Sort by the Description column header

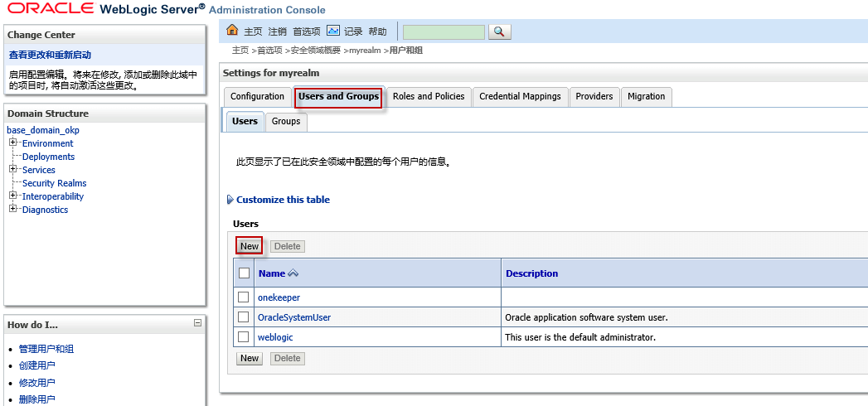point(532,273)
